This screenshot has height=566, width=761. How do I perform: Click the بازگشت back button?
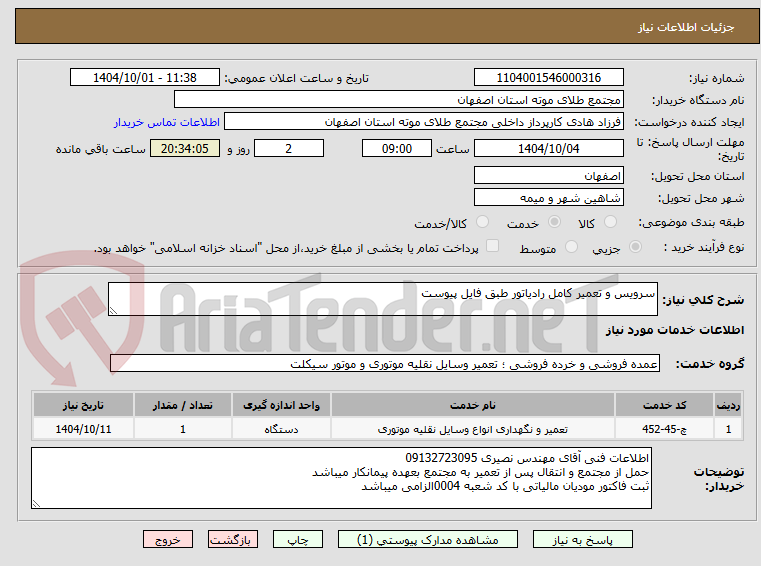pyautogui.click(x=232, y=539)
